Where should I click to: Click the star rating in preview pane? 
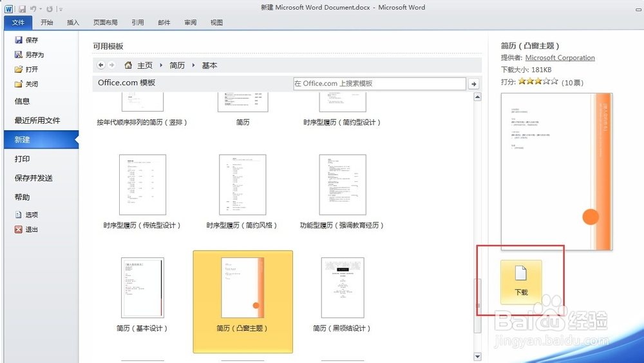(538, 81)
